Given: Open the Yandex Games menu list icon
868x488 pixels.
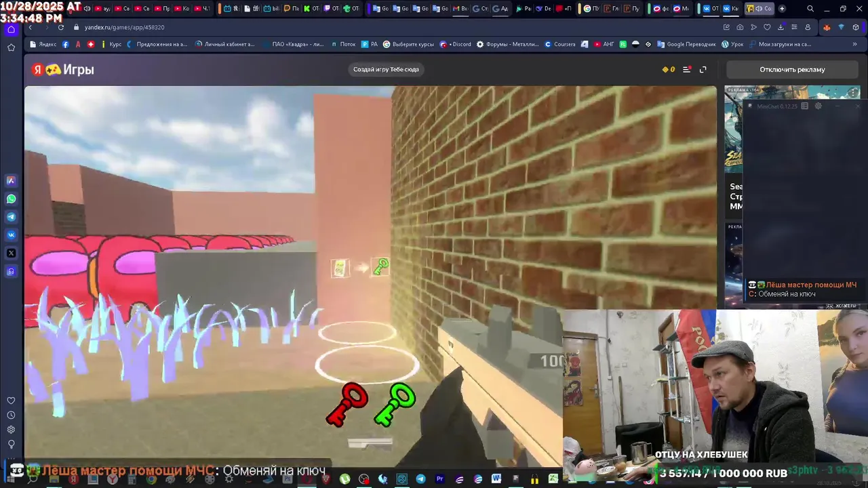Looking at the screenshot, I should coord(686,69).
